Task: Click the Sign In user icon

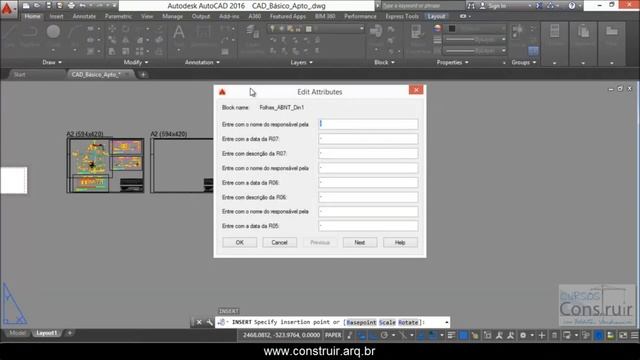Action: (x=482, y=6)
